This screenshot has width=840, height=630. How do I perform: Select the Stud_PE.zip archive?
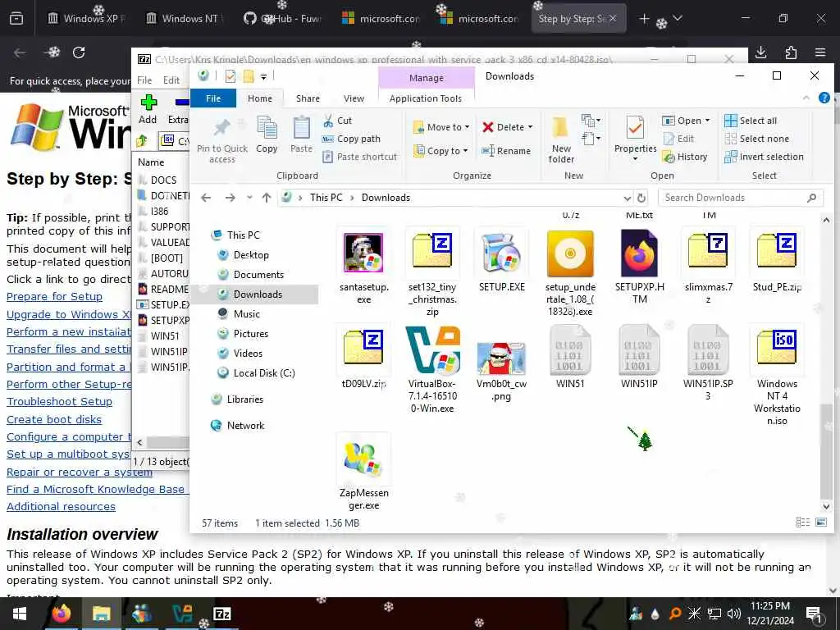click(777, 262)
